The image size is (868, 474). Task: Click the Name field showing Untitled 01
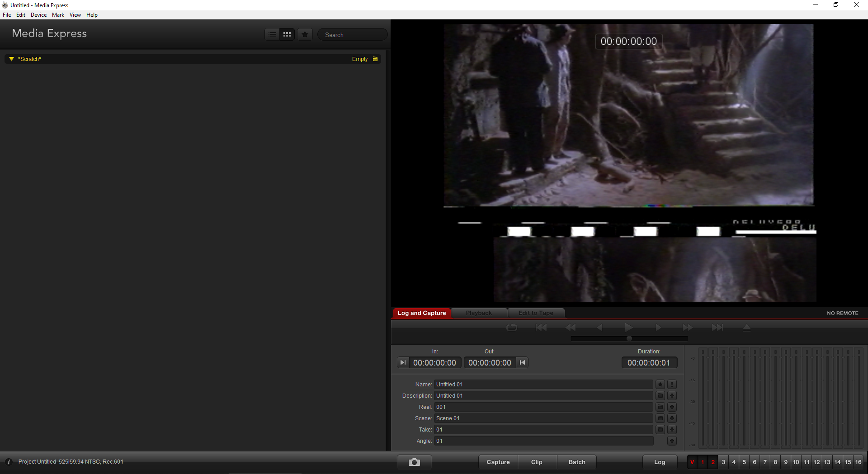click(x=543, y=385)
